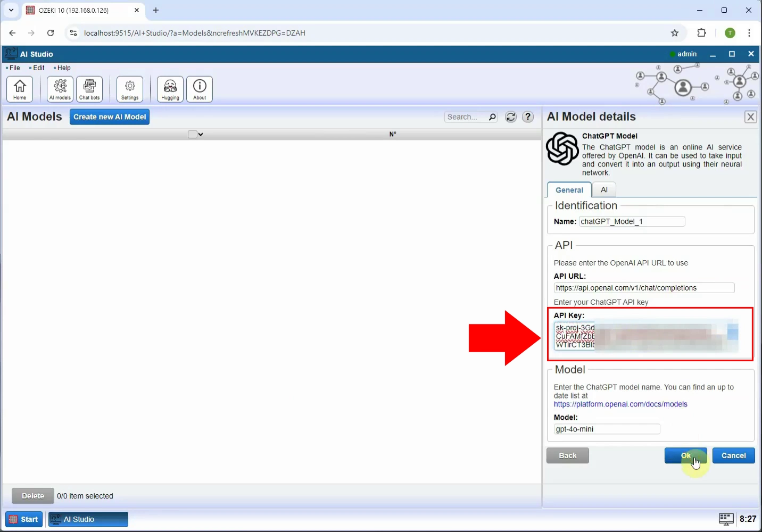
Task: Click the Ok button
Action: tap(685, 455)
